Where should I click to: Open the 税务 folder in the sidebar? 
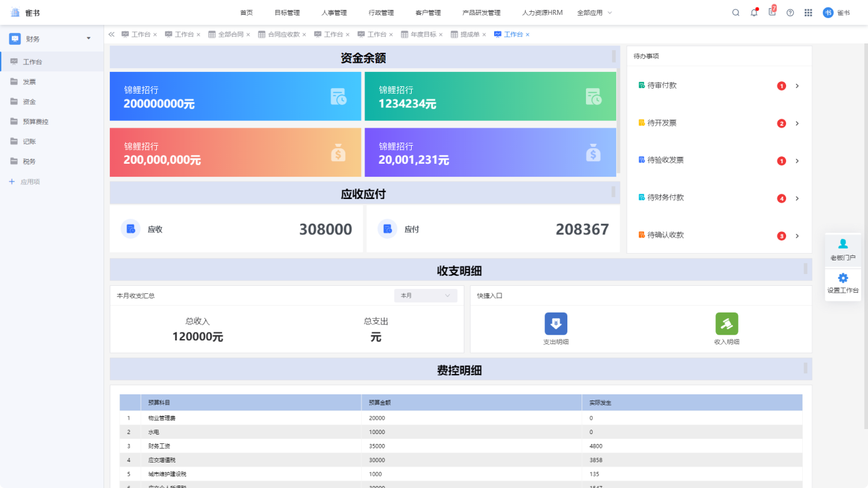point(51,161)
